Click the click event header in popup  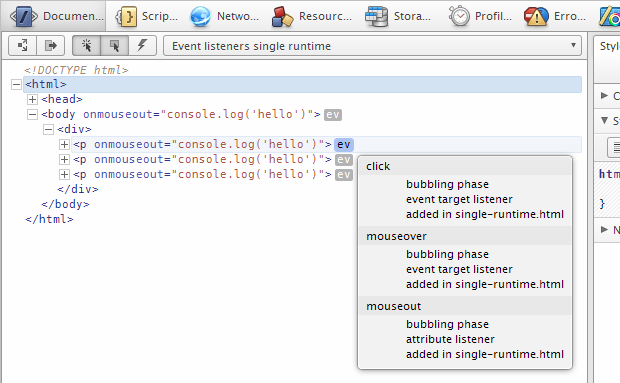click(465, 166)
